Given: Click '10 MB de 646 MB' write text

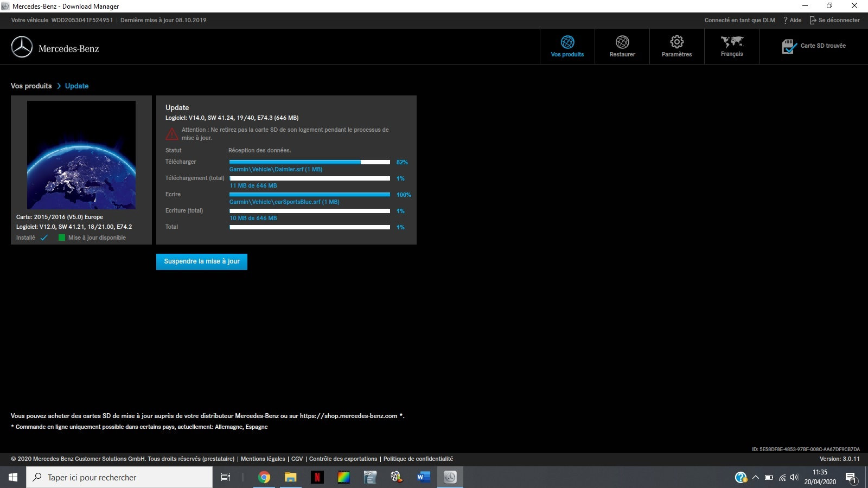Looking at the screenshot, I should 253,218.
